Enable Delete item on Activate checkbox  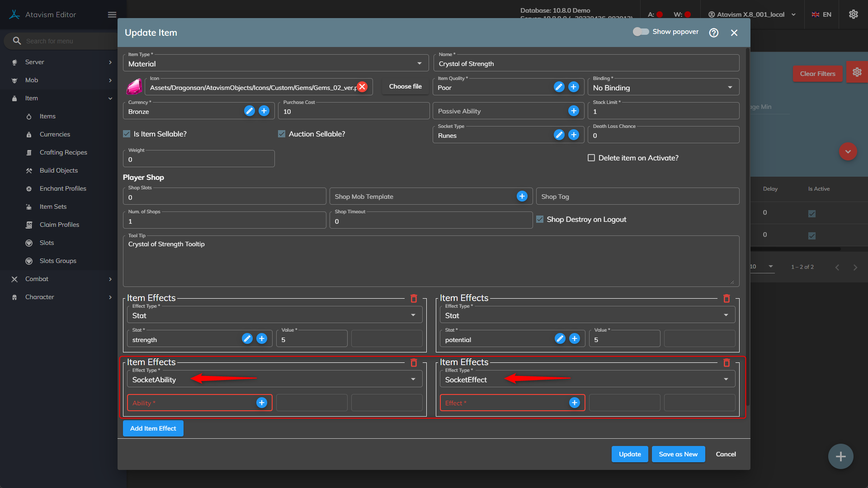click(x=591, y=158)
